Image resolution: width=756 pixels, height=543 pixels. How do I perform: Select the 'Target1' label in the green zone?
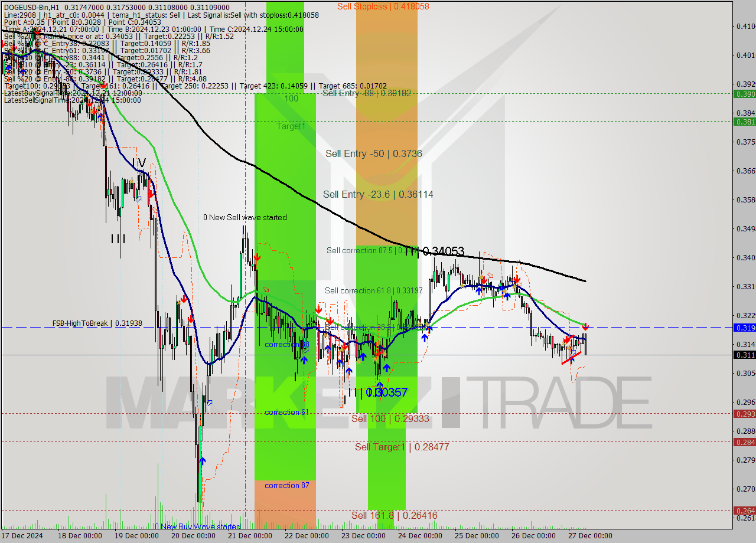[x=291, y=126]
